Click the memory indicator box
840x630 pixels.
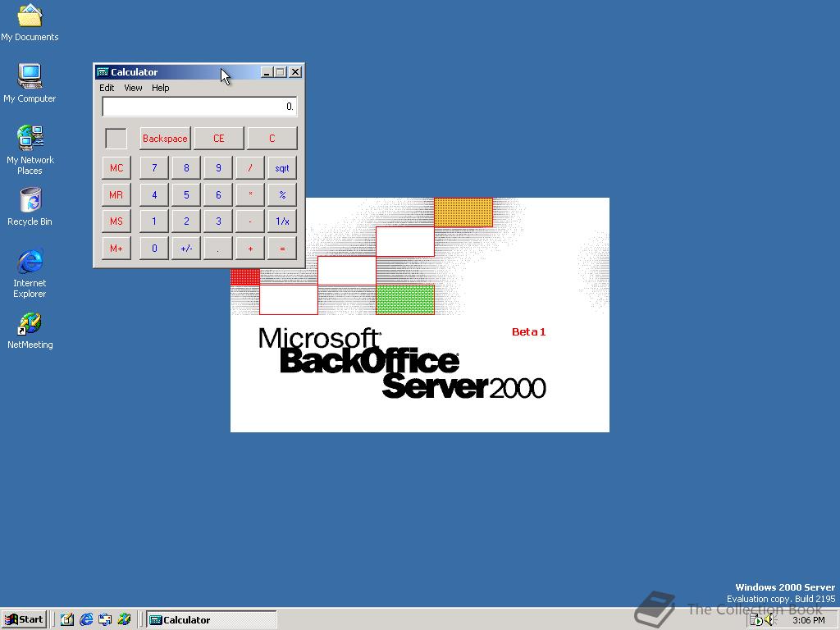[x=116, y=138]
